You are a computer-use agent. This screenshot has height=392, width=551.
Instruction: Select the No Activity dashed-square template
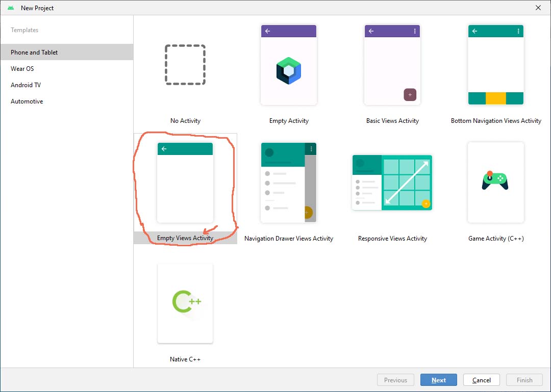click(185, 65)
